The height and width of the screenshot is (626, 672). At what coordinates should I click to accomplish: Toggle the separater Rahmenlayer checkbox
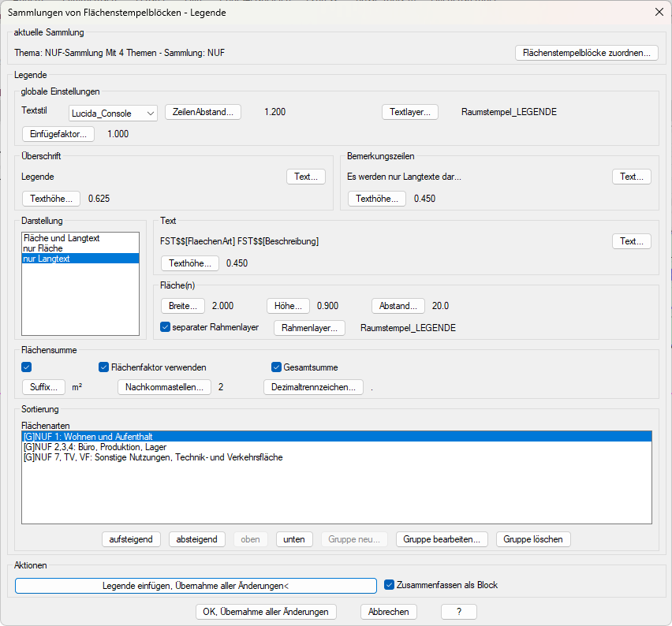pos(166,328)
